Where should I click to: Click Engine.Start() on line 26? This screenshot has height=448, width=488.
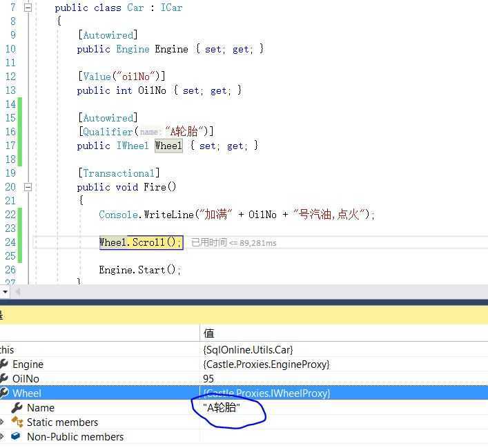(139, 270)
